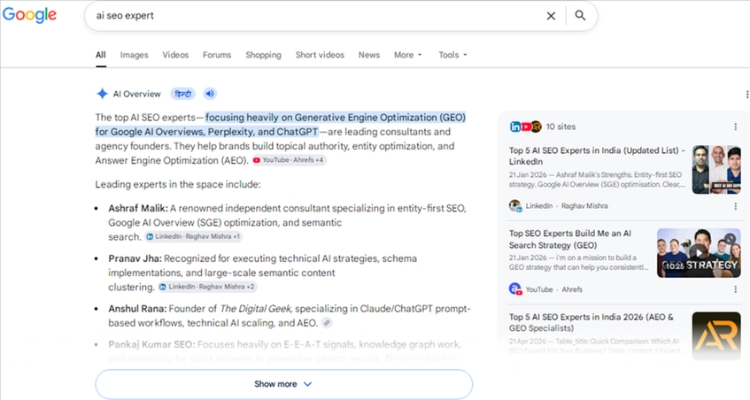Open the YouTube Ahrefs +4 source chip
The width and height of the screenshot is (750, 400).
[288, 160]
